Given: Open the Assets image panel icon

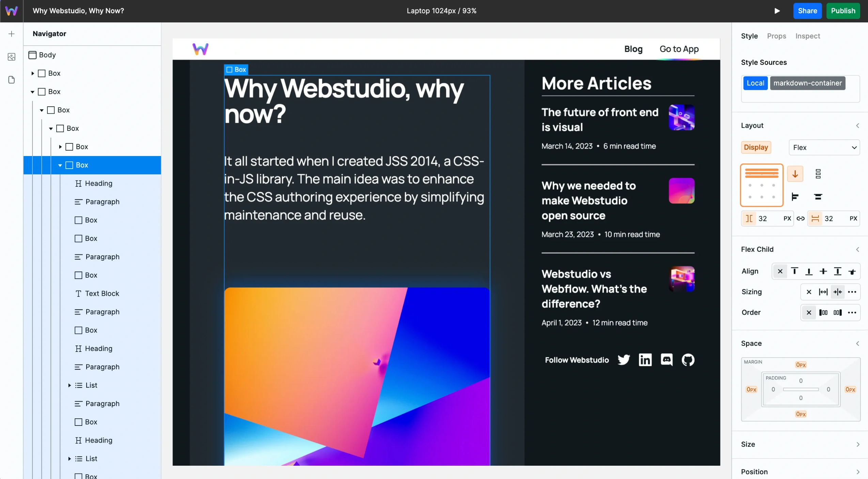Looking at the screenshot, I should point(12,57).
